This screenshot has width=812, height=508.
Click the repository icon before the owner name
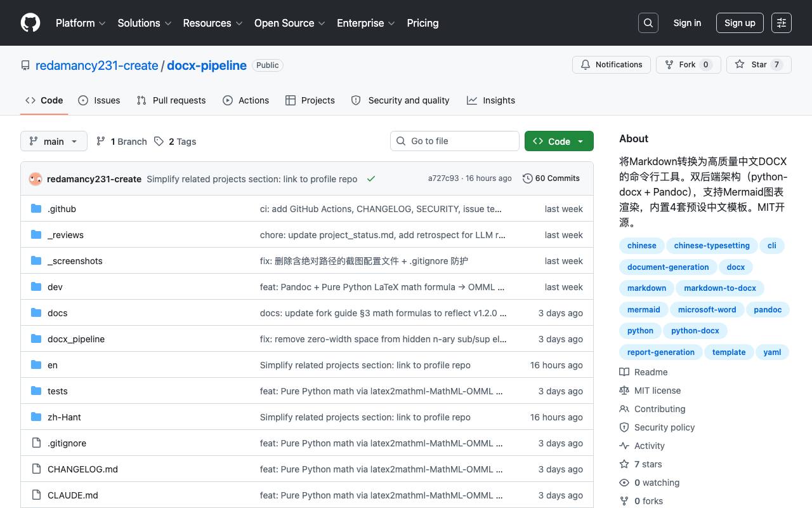25,65
